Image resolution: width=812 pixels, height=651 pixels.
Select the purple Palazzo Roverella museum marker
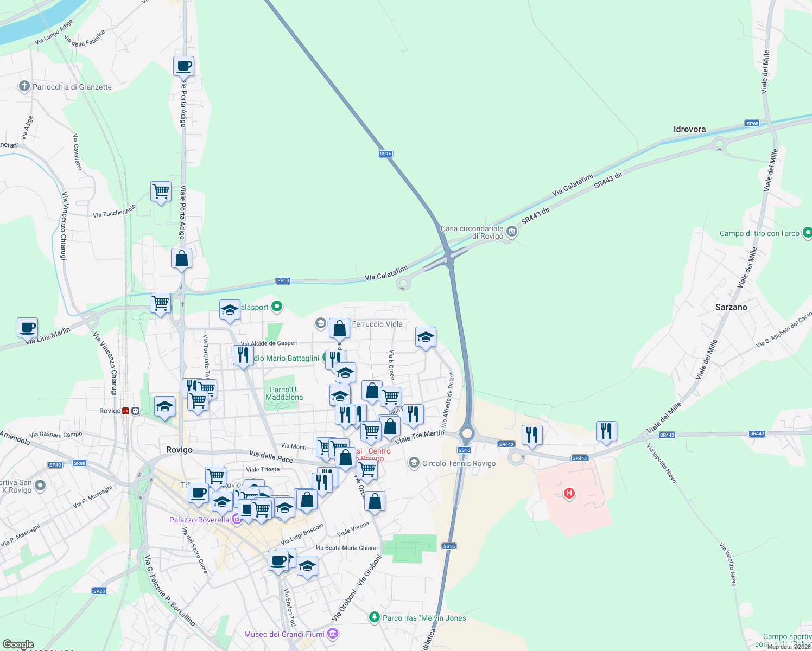coord(237,519)
